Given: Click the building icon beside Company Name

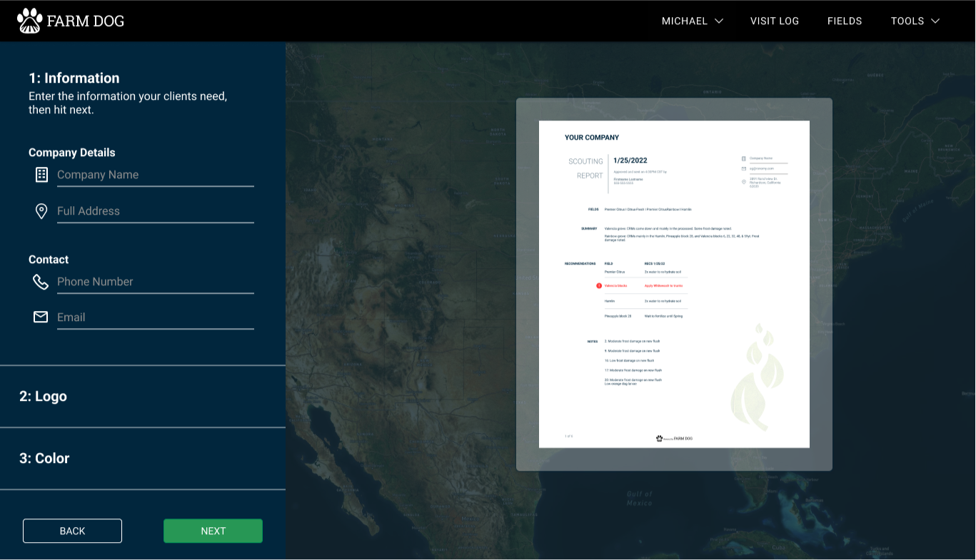Looking at the screenshot, I should (x=41, y=174).
